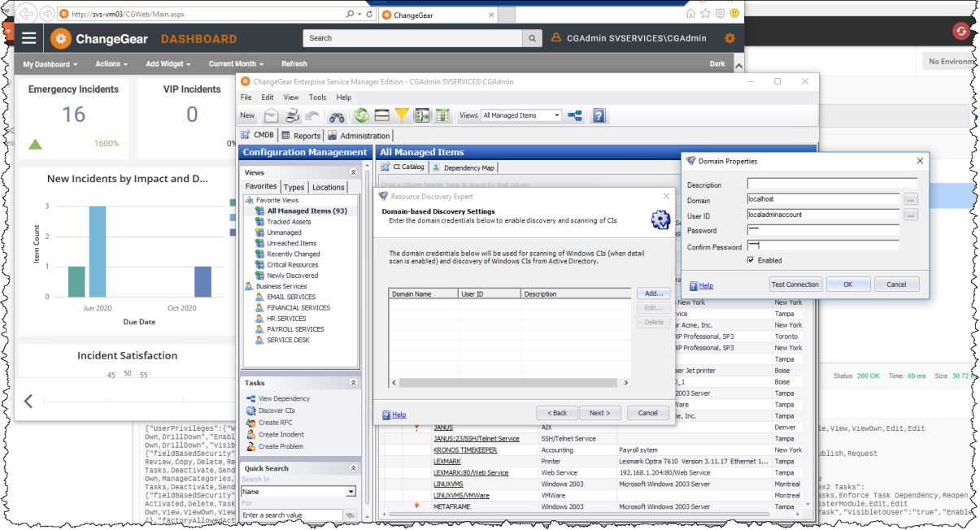Viewport: 980px width, 530px height.
Task: Click the orange settings gear in dashboard header
Action: point(730,38)
